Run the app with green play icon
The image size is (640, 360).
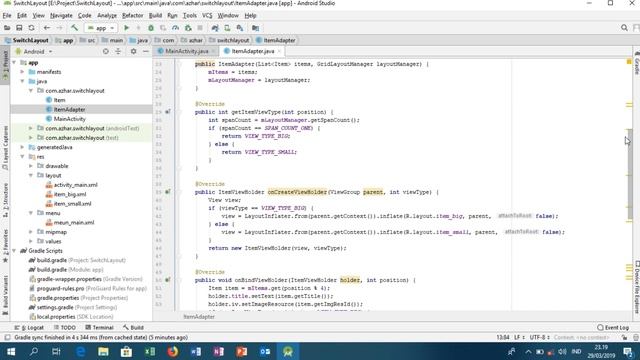pyautogui.click(x=127, y=28)
